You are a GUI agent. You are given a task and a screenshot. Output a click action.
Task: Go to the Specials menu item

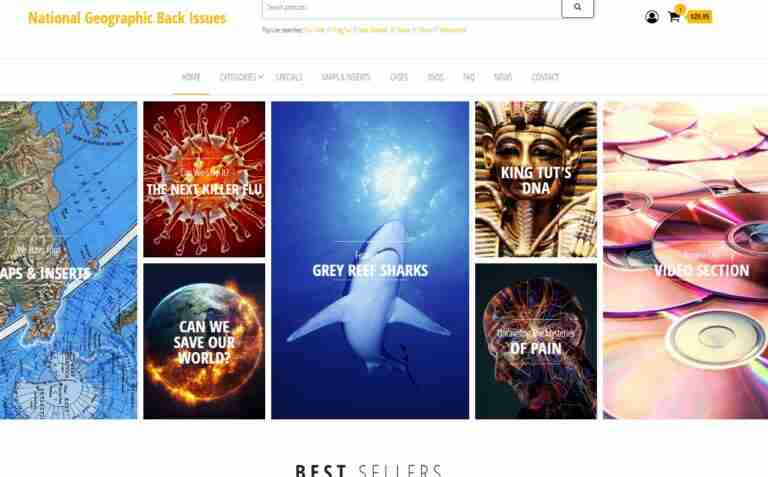[289, 77]
